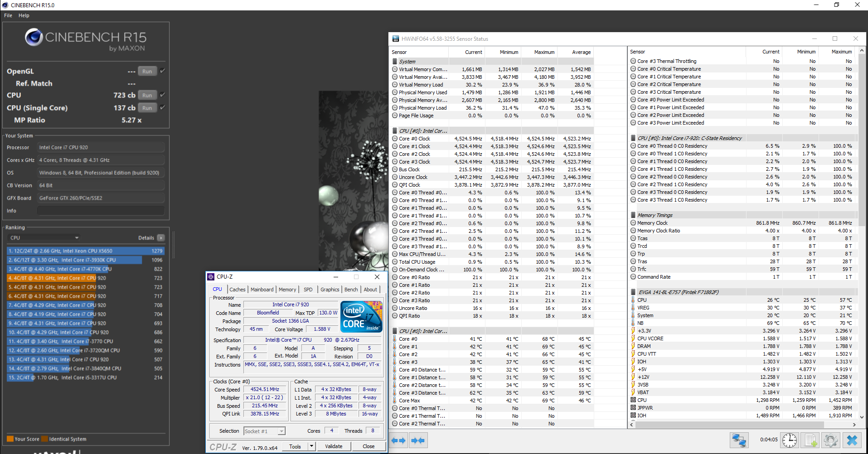The image size is (868, 454).
Task: Click Core Max temperature thermometer icon
Action: tap(395, 401)
